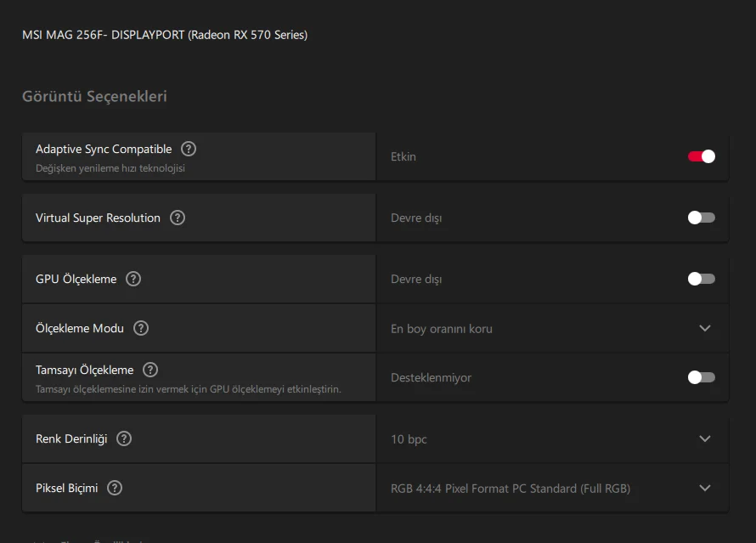Viewport: 756px width, 543px height.
Task: Show help for Ölçekleme Modu
Action: pos(141,328)
